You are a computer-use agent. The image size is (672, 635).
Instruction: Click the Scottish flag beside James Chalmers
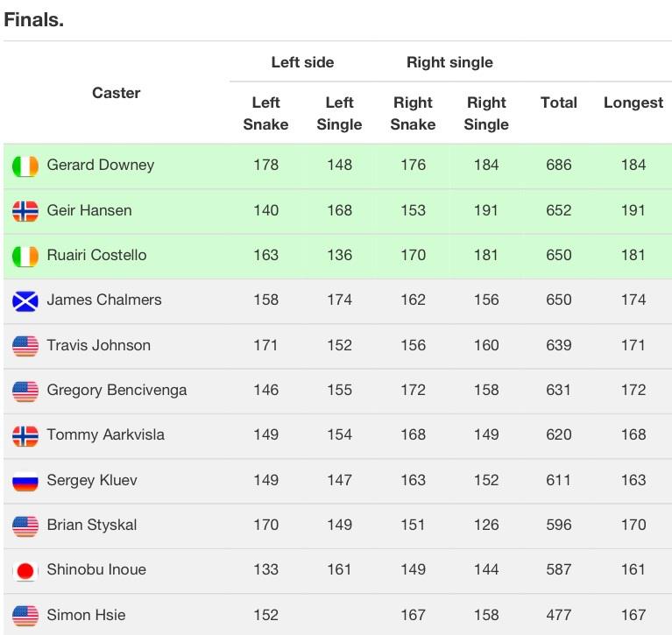click(x=25, y=301)
